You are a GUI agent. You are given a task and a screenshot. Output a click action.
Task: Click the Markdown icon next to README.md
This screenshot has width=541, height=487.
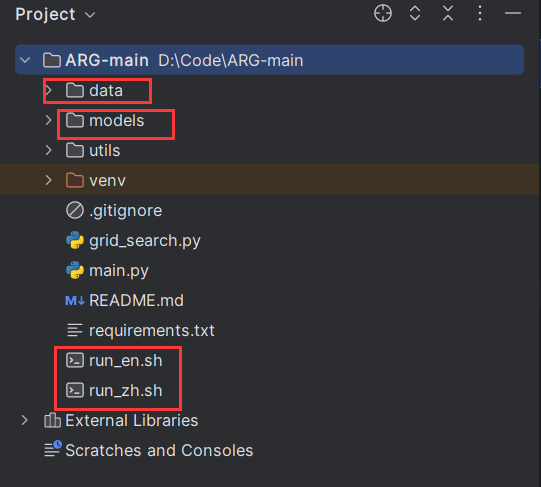[75, 301]
